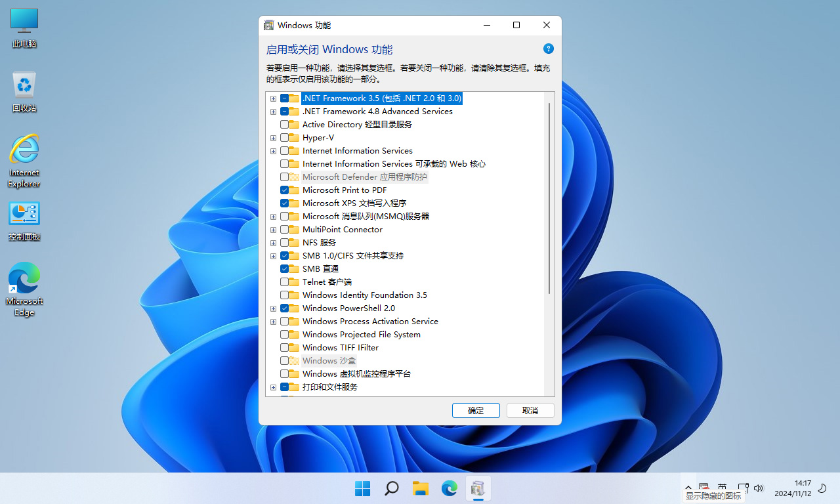
Task: Click the folder icon beside Microsoft XPS 文档写入程序
Action: coord(294,203)
